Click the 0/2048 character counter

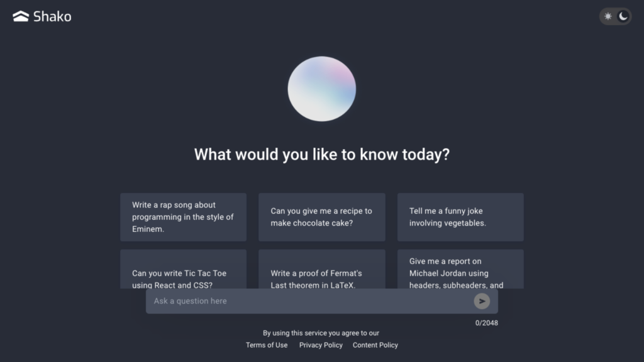click(487, 323)
